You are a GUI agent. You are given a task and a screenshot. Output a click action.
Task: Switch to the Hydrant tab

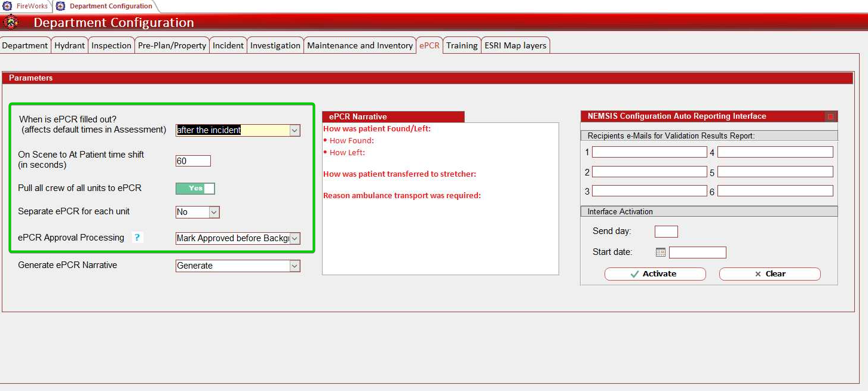click(69, 45)
